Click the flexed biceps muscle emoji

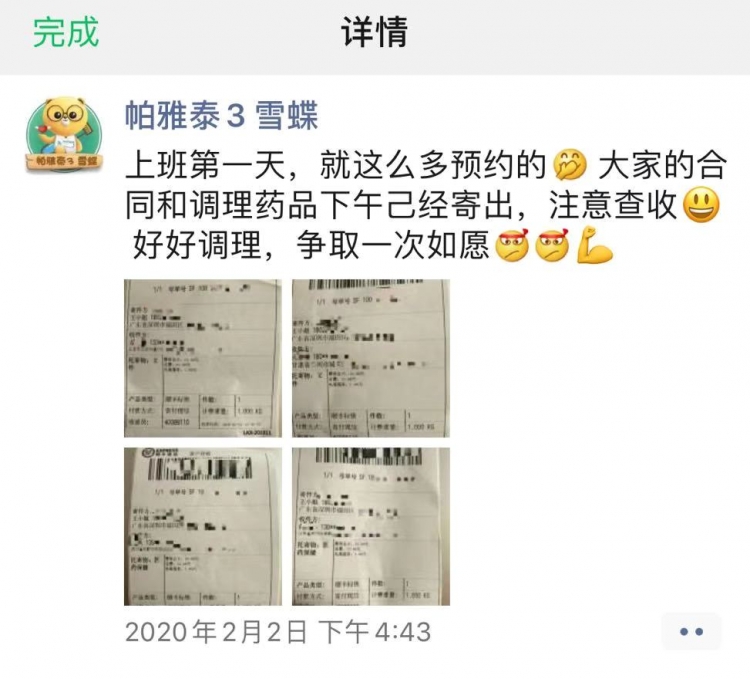point(594,245)
